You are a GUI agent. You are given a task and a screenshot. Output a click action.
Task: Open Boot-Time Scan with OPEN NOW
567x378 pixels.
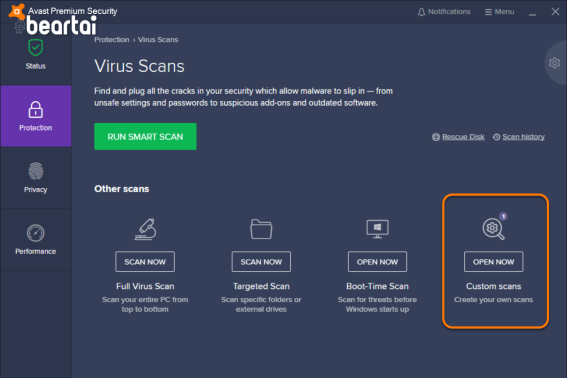point(377,262)
